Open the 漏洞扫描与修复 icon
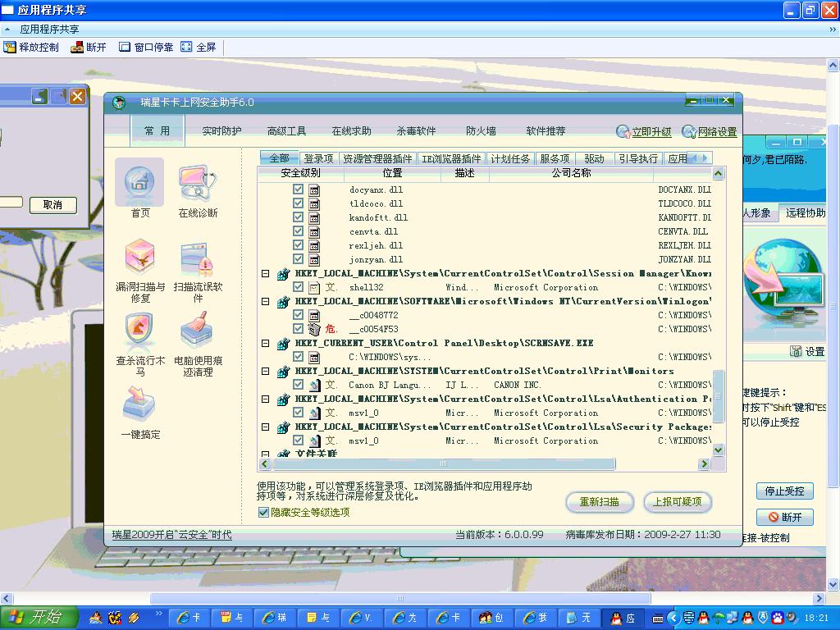Viewport: 840px width, 630px height. (139, 257)
